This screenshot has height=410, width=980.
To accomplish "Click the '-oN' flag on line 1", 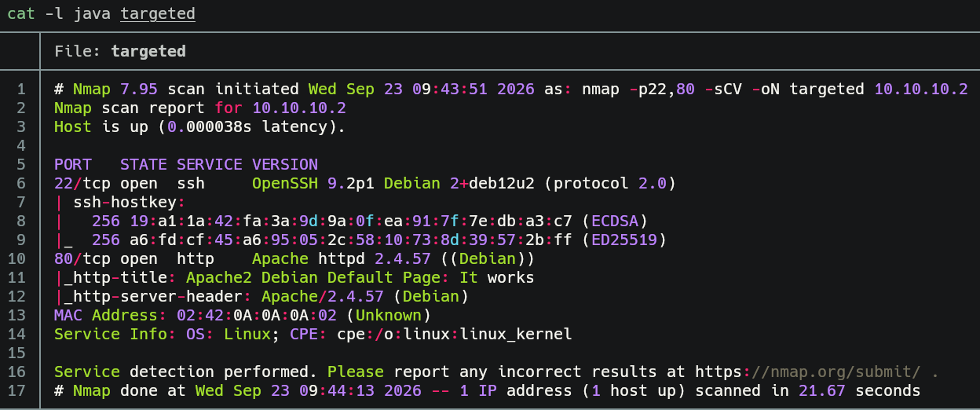I will coord(766,89).
